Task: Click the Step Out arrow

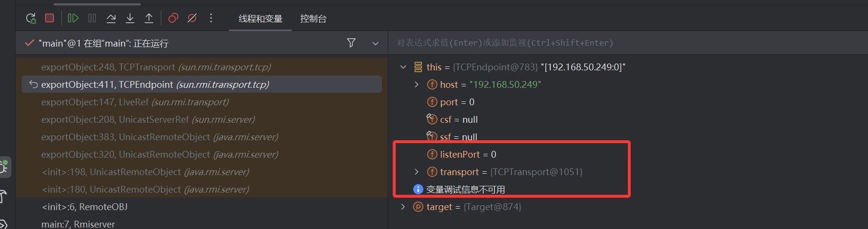Action: click(x=149, y=18)
